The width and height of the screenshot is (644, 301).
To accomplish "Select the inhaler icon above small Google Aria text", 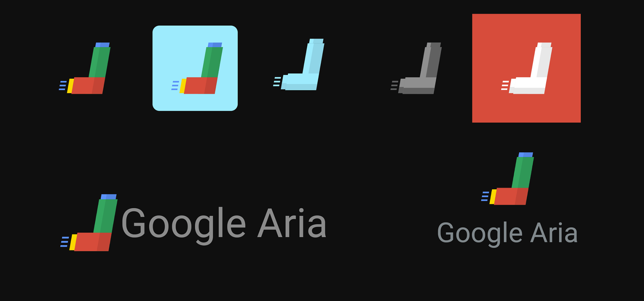I will (507, 179).
